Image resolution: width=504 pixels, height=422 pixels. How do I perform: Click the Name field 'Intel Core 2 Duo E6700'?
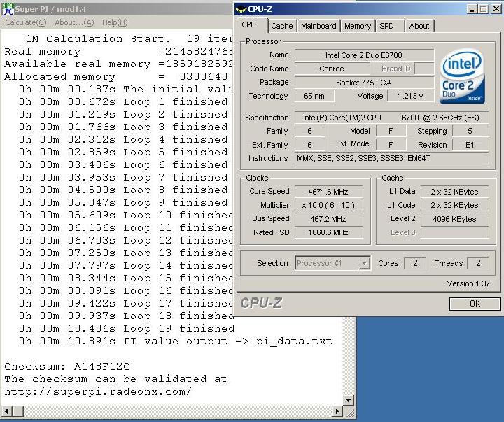(364, 55)
